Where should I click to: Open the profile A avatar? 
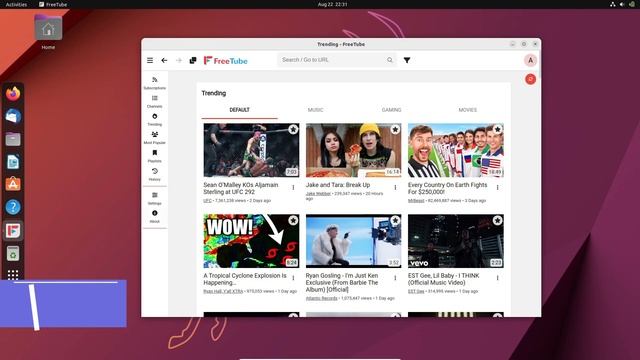[530, 60]
